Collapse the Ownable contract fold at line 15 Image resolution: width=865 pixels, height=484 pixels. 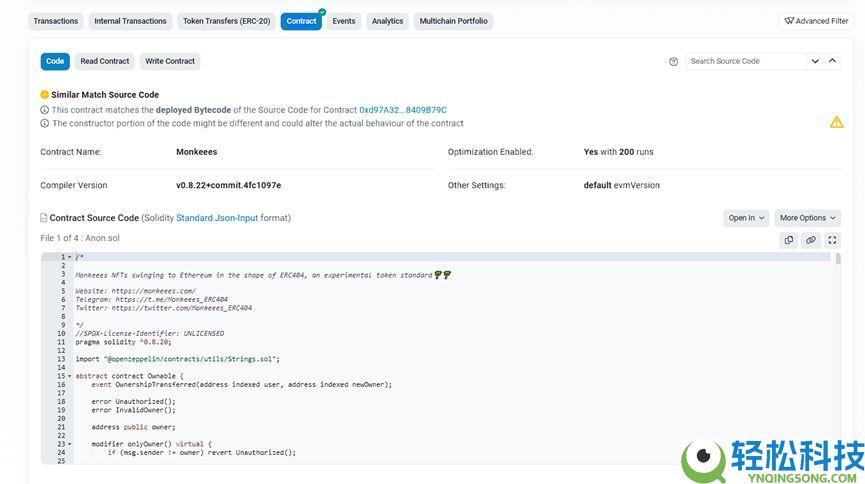(70, 376)
